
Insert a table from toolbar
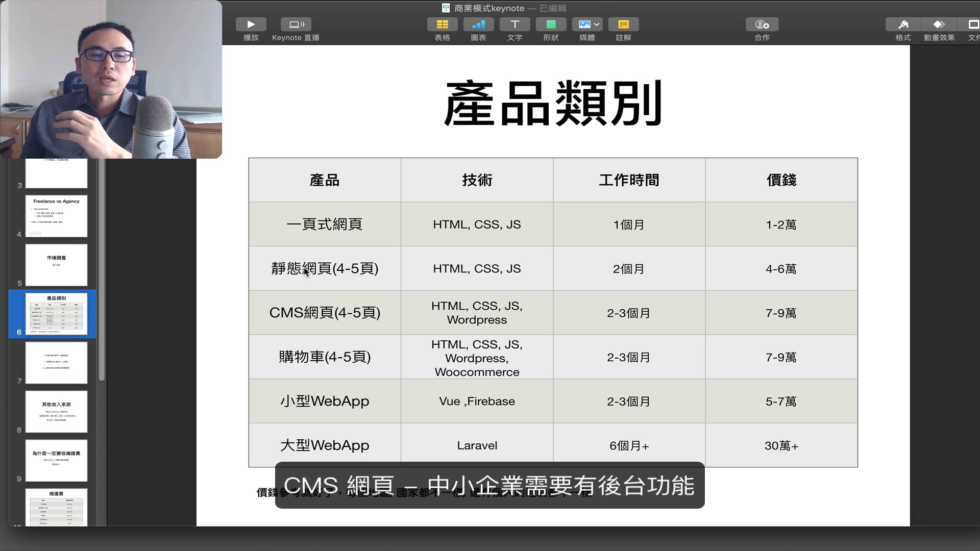442,24
